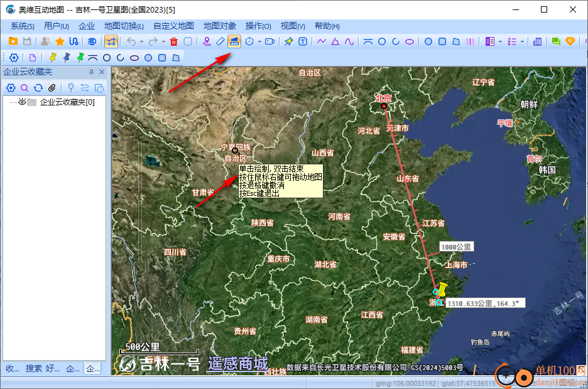The image size is (588, 389).
Task: Select the diagonal ruler measure tool
Action: click(220, 41)
